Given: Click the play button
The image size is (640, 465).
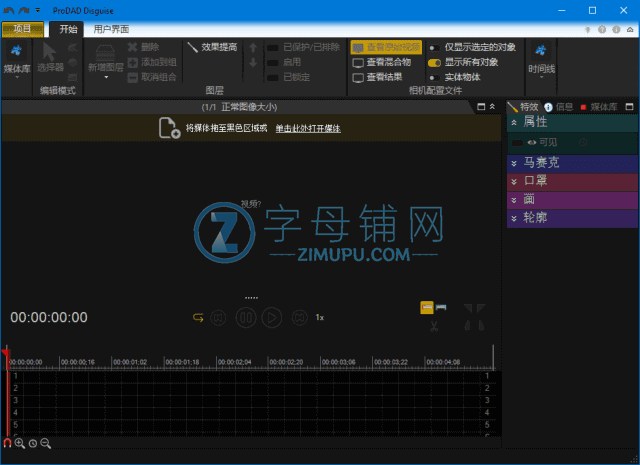Looking at the screenshot, I should point(272,317).
